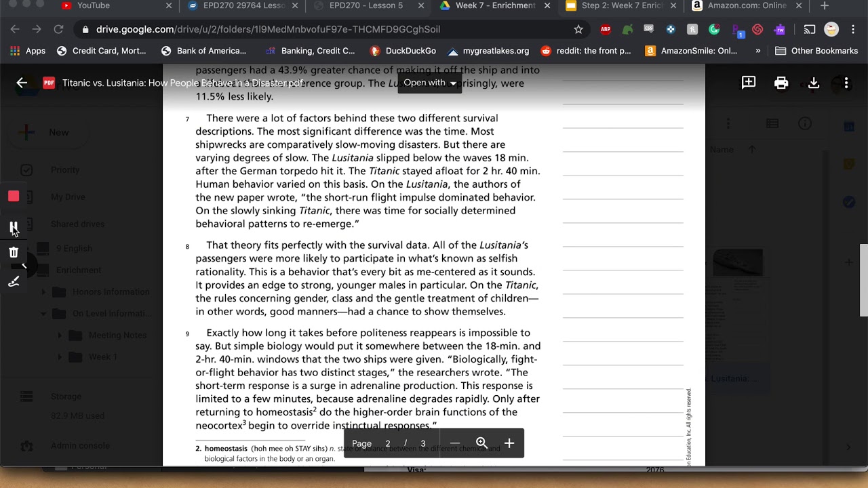Stop the screen recording with red square

click(14, 197)
